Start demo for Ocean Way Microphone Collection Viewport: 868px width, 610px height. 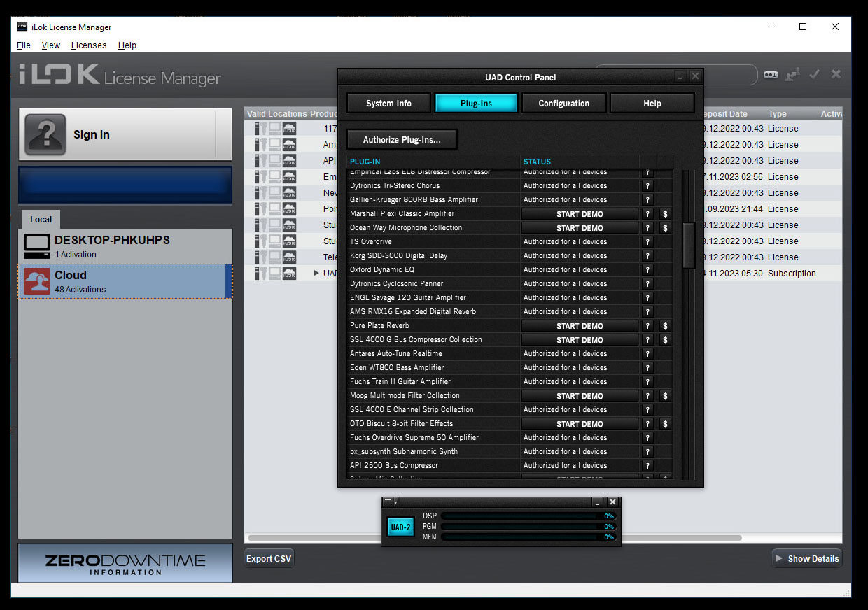pos(580,228)
